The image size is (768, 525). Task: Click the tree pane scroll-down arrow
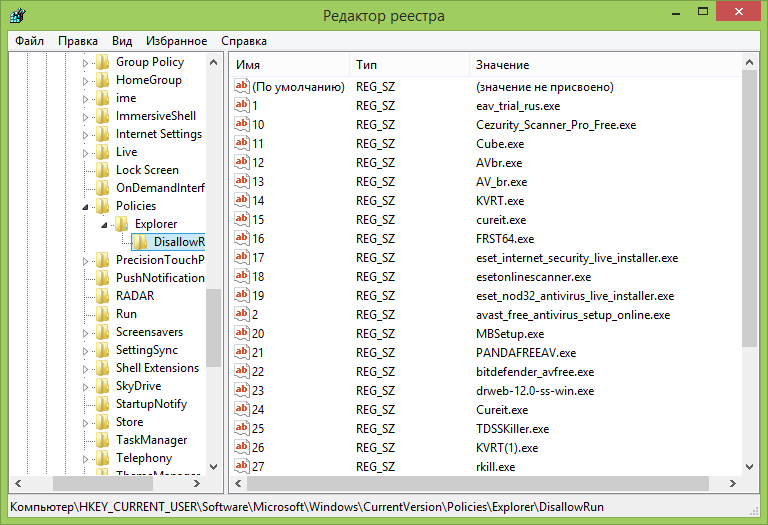point(214,466)
